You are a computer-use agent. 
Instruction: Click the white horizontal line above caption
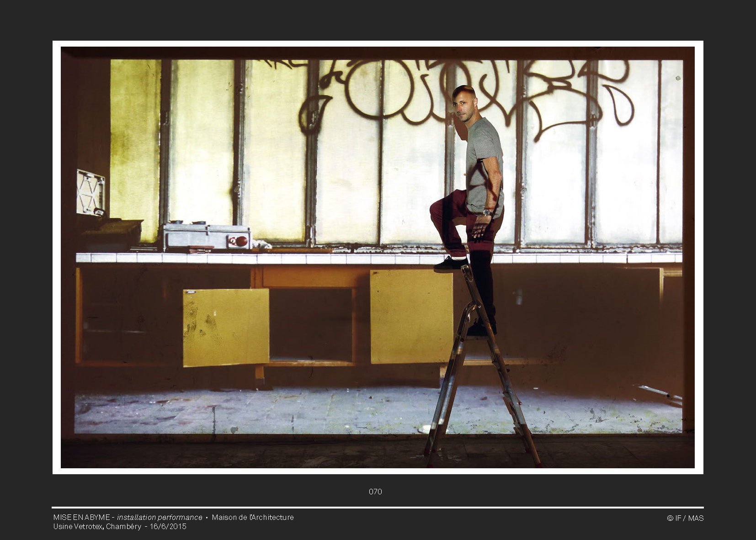(378, 508)
